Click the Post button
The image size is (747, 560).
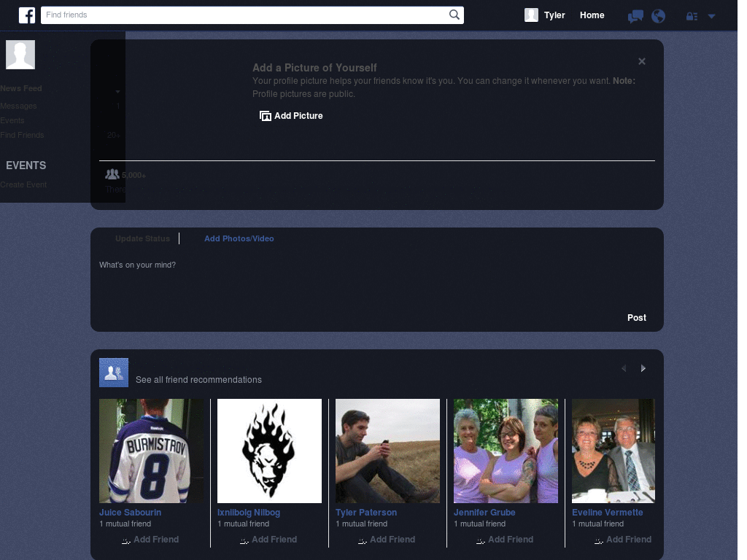[x=636, y=318]
